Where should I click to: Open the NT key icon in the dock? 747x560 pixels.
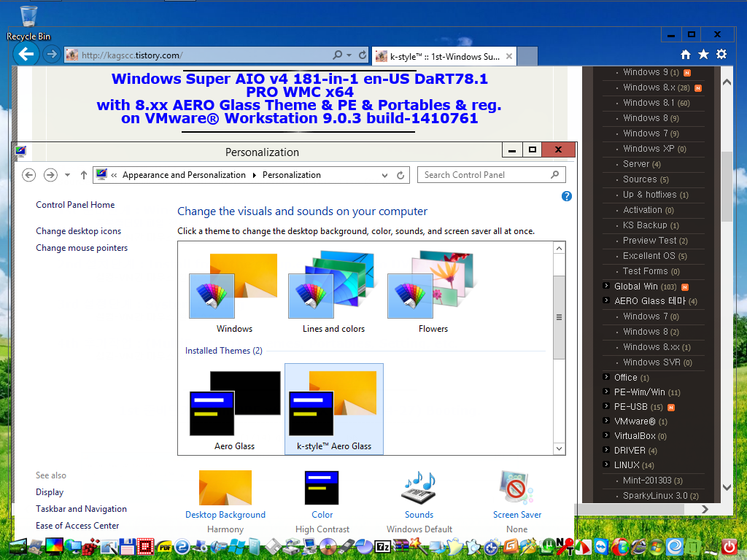[565, 547]
